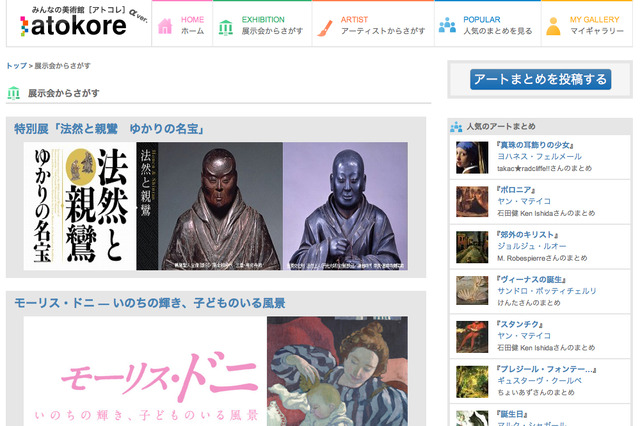Click 『ヴィーナスの誕生』 title link

531,280
